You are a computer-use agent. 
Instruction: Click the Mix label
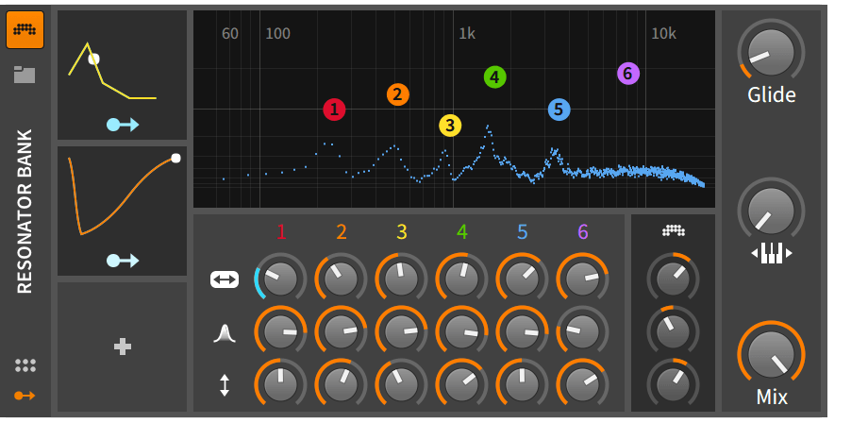click(x=772, y=397)
